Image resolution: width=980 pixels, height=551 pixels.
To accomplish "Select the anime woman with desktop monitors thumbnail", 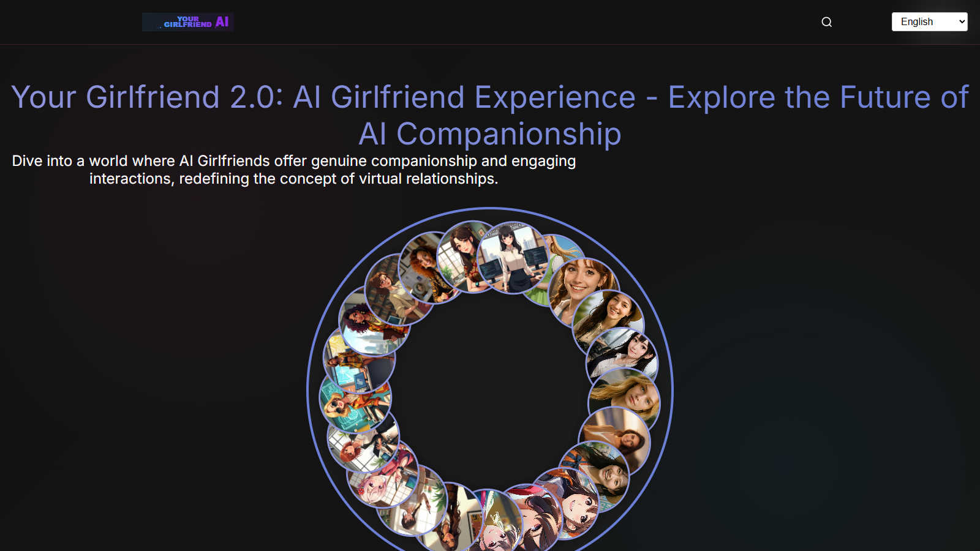I will 513,258.
